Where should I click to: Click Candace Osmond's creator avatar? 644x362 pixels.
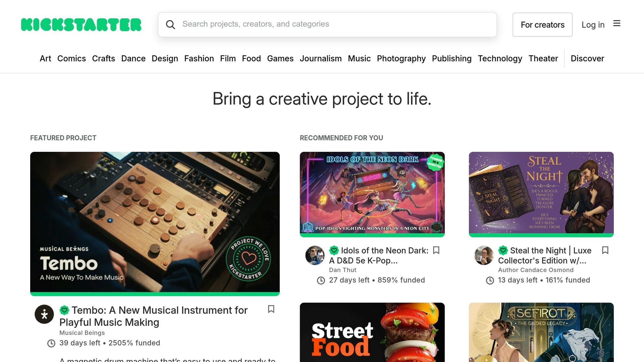coord(484,255)
